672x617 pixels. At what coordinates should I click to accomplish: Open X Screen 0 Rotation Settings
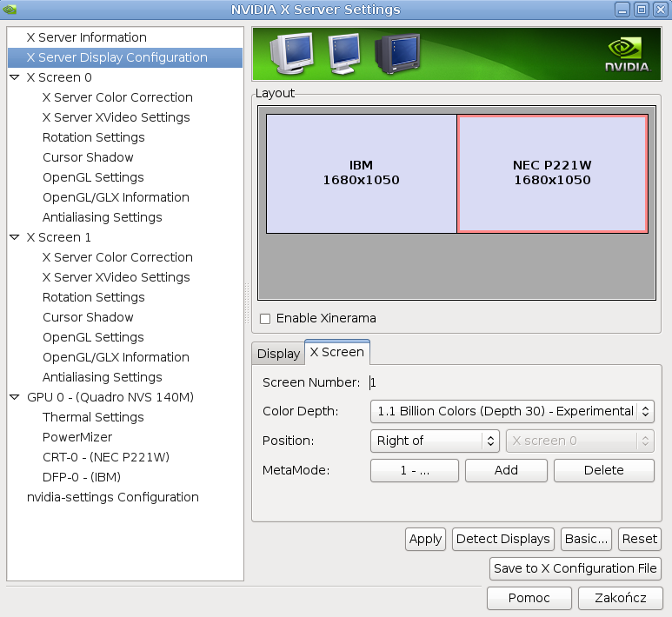click(93, 137)
